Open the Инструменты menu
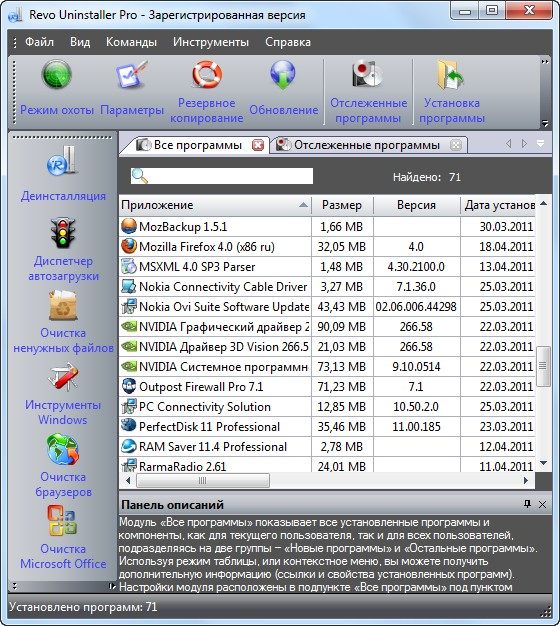Screen dimensions: 560x626 [x=211, y=42]
